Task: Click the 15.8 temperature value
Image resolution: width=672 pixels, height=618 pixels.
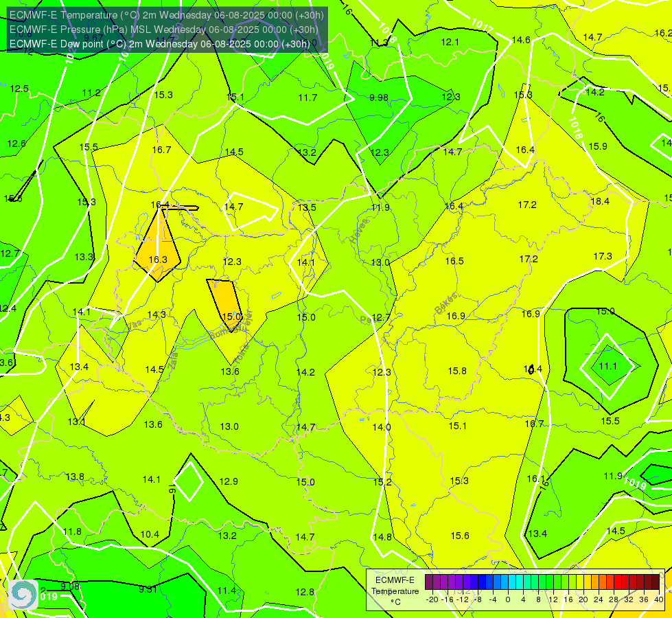Action: tap(457, 371)
